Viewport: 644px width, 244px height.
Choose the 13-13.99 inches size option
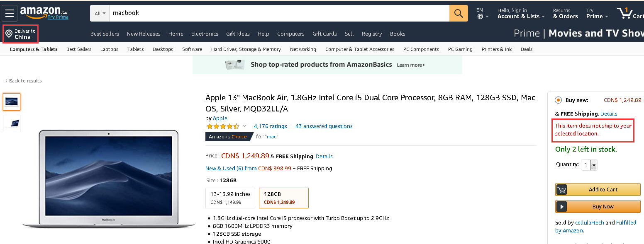pyautogui.click(x=230, y=198)
